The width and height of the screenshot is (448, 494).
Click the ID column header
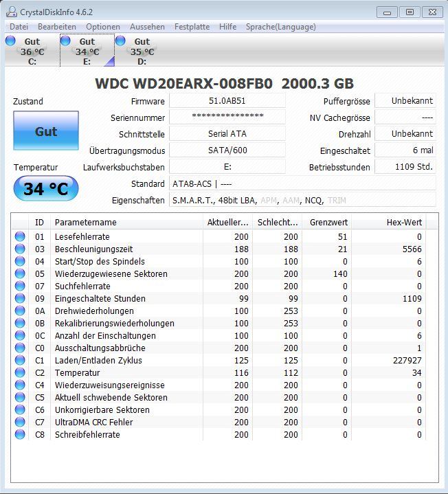coord(39,223)
